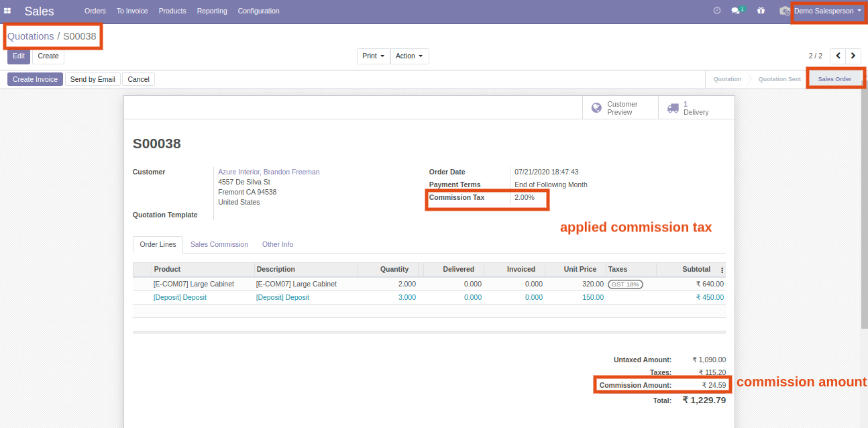Click the Commission Tax value '2.00%'

click(525, 198)
